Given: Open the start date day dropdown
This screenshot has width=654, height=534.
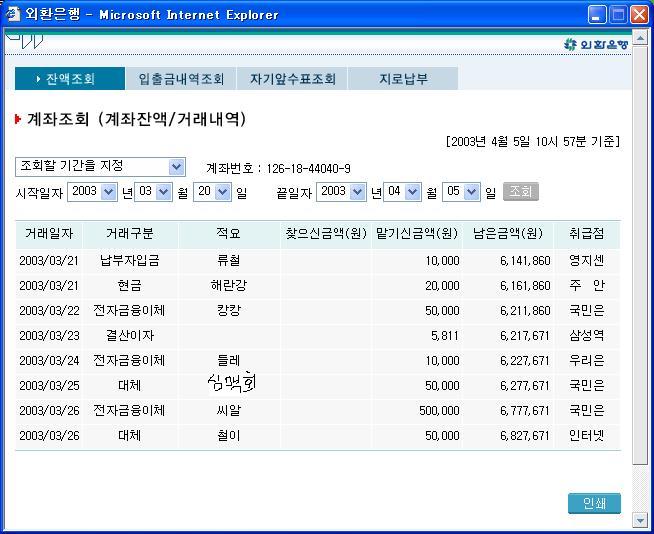Looking at the screenshot, I should click(x=223, y=191).
